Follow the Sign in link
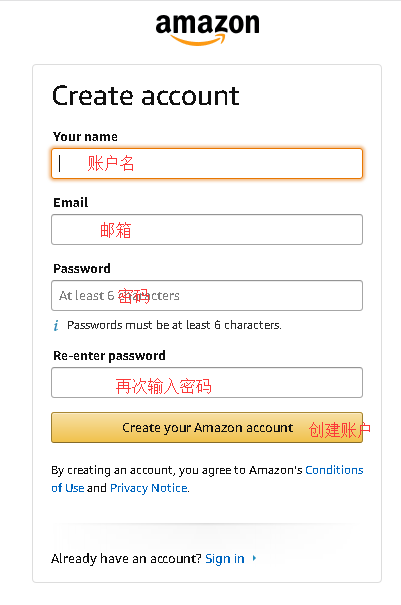 [x=225, y=559]
